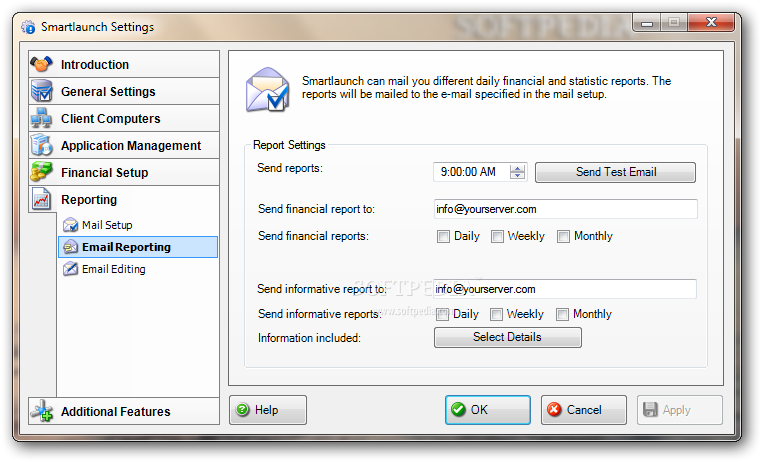Click the Mail Setup envelope icon
This screenshot has height=462, width=762.
(x=70, y=225)
